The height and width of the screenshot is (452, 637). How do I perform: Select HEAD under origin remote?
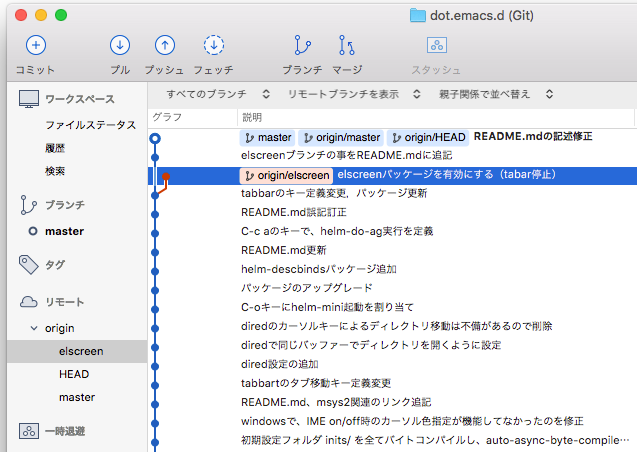(x=74, y=374)
